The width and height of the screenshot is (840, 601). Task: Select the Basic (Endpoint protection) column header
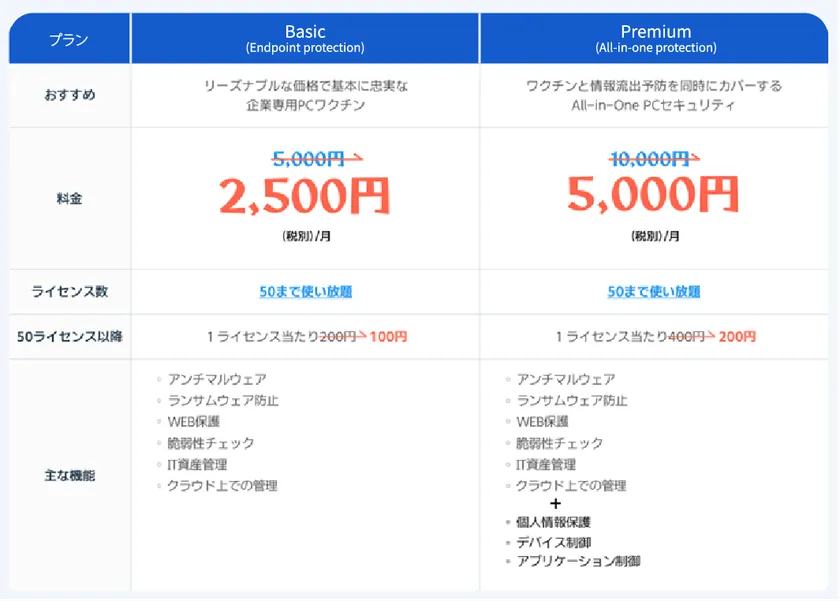click(305, 39)
